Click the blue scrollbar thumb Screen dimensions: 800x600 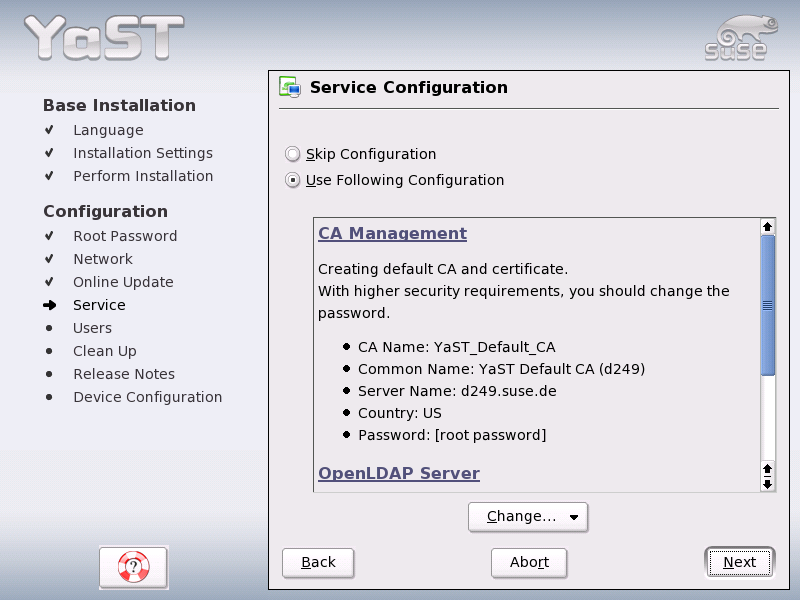point(768,305)
